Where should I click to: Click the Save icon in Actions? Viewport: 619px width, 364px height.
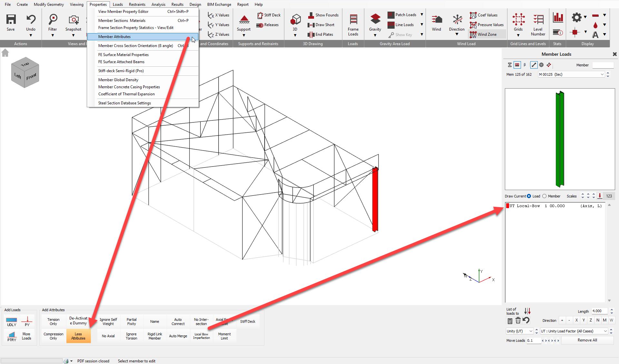point(11,20)
